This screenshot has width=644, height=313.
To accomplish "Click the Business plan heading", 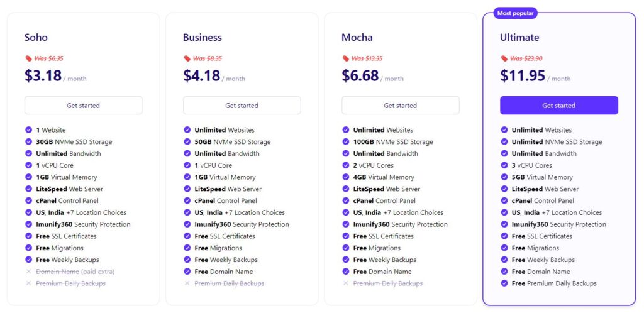I will point(203,37).
